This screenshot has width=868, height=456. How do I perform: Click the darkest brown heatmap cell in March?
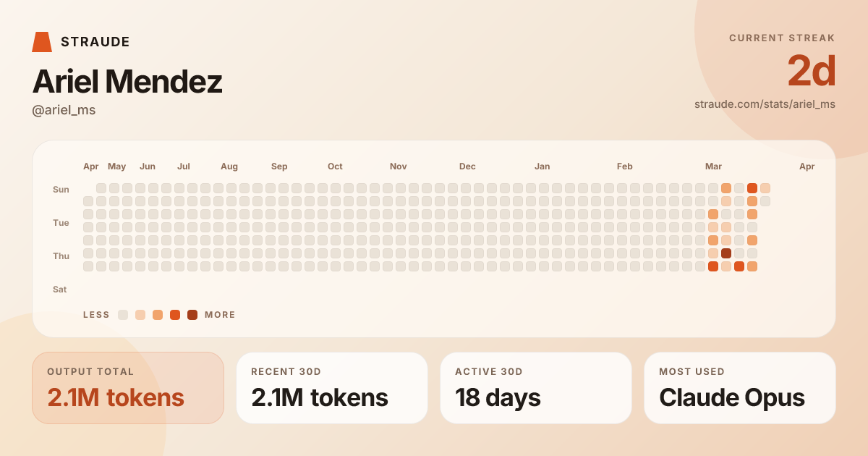click(726, 253)
